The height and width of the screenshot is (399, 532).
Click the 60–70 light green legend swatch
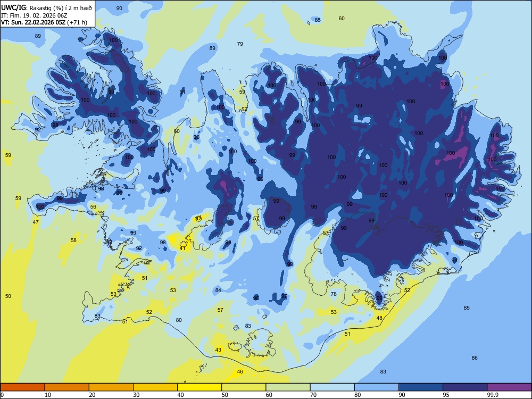[288, 387]
